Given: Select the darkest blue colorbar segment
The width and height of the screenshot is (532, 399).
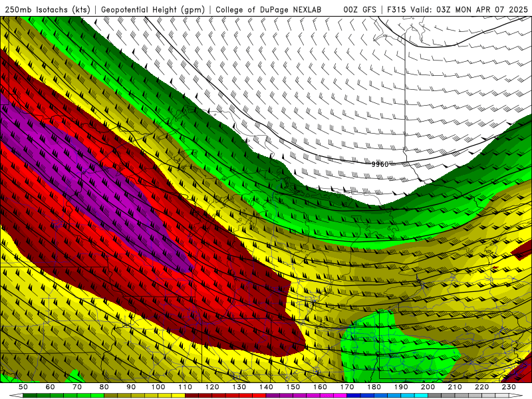Looking at the screenshot, I should click(354, 395).
